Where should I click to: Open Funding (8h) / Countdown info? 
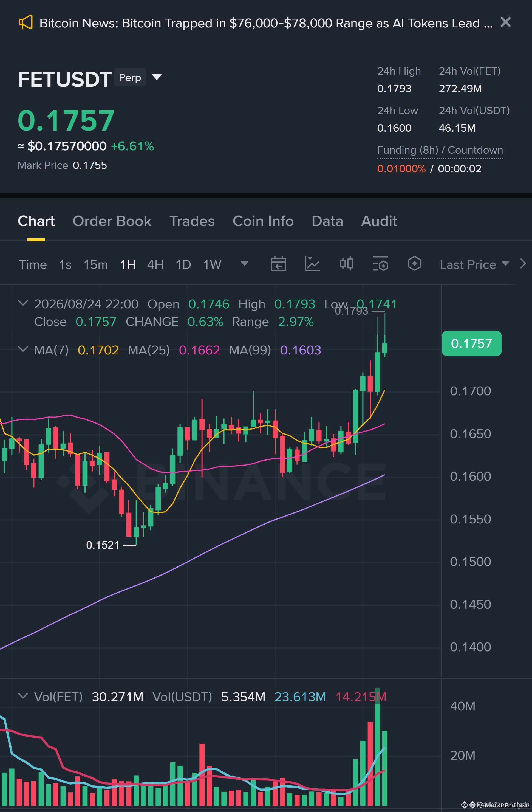[440, 150]
